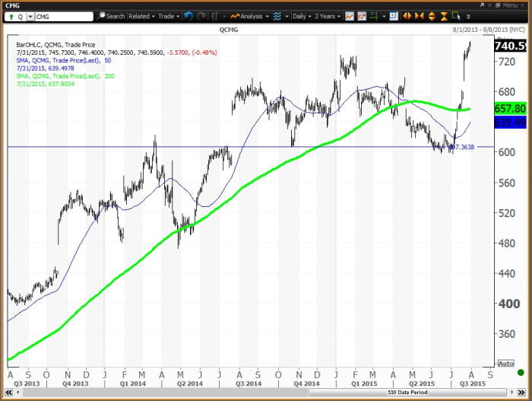The image size is (532, 401).
Task: Click the Q2 2015 quarter label
Action: 421,383
